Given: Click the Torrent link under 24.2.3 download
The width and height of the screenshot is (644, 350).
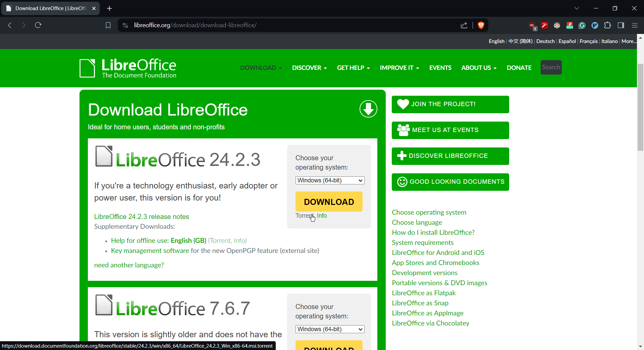Looking at the screenshot, I should pyautogui.click(x=304, y=216).
